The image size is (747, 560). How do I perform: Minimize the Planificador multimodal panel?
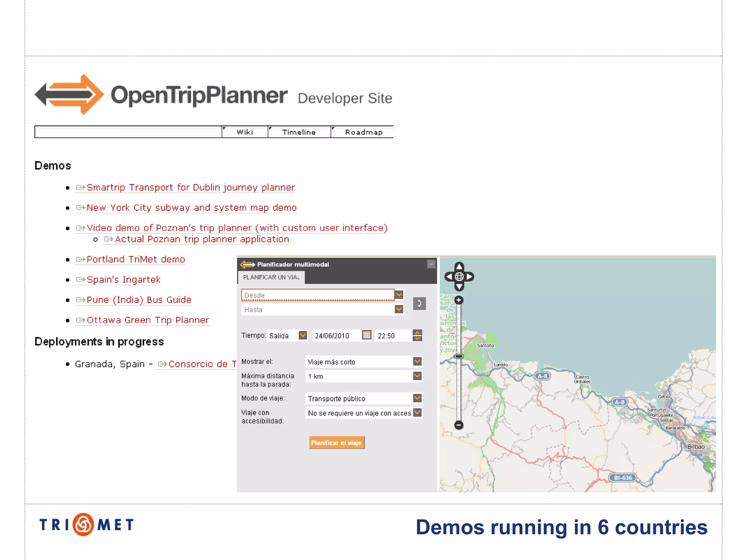[x=431, y=264]
